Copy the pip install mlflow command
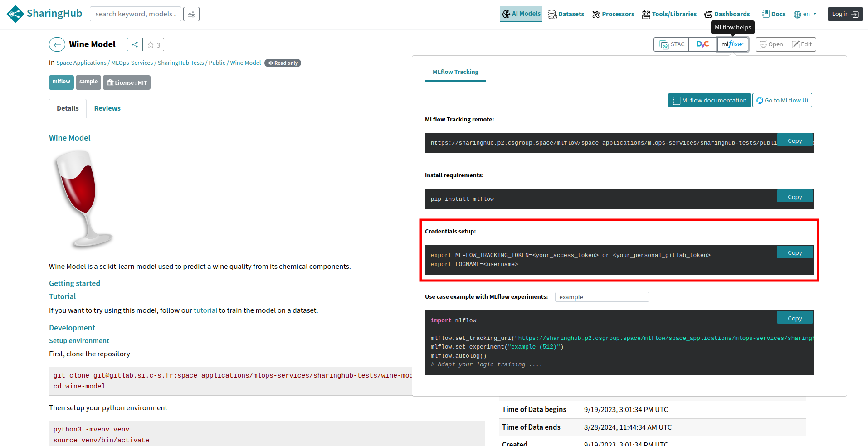This screenshot has width=868, height=446. click(795, 196)
